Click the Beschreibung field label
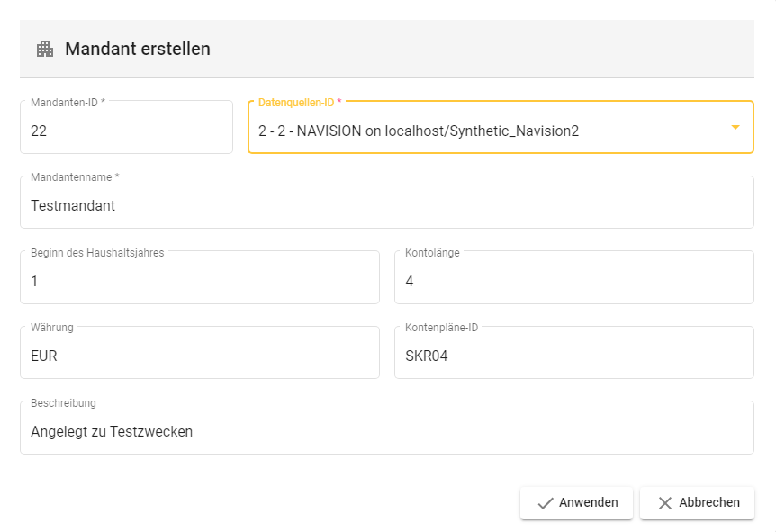776x532 pixels. 63,403
